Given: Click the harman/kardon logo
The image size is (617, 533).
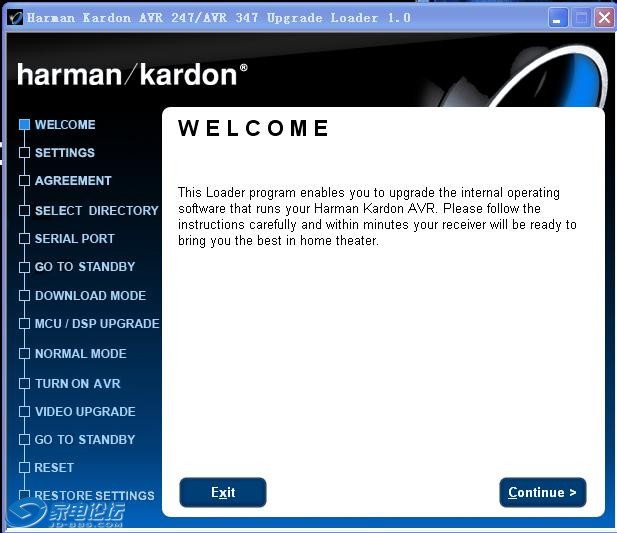Looking at the screenshot, I should coord(132,74).
